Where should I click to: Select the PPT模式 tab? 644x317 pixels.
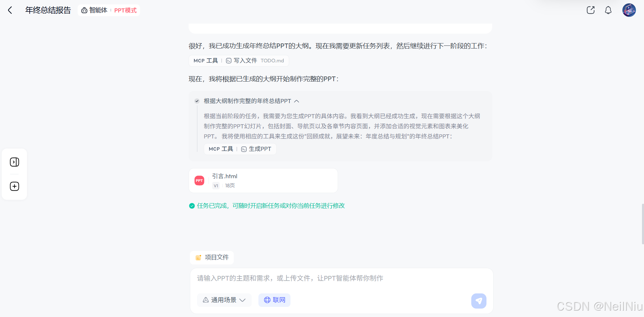coord(125,10)
